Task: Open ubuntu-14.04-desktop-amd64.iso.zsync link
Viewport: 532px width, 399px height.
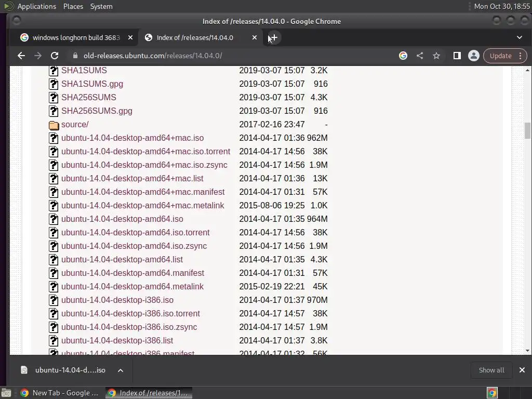Action: pyautogui.click(x=134, y=246)
